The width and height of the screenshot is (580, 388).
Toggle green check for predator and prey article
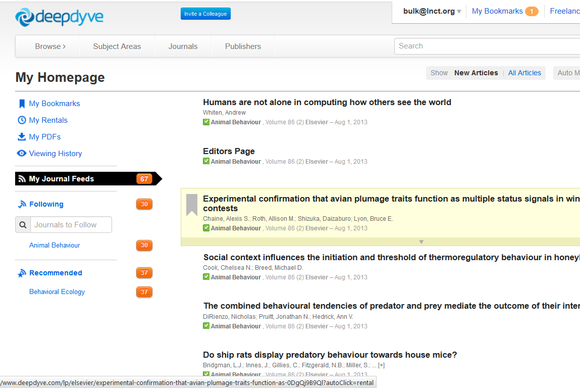coord(206,326)
